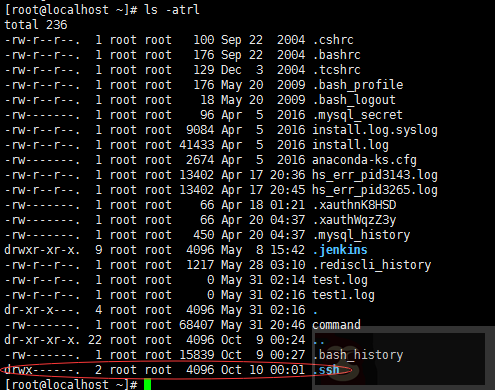Select timestamp 20:45 of hs_err_pid3265.log
The width and height of the screenshot is (495, 390).
pos(287,190)
